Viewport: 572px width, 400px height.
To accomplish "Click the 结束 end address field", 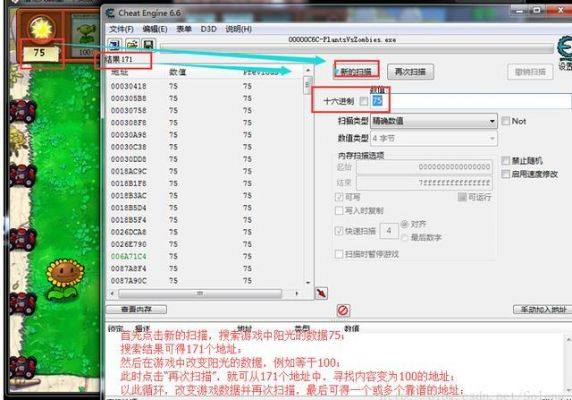I will [x=424, y=182].
